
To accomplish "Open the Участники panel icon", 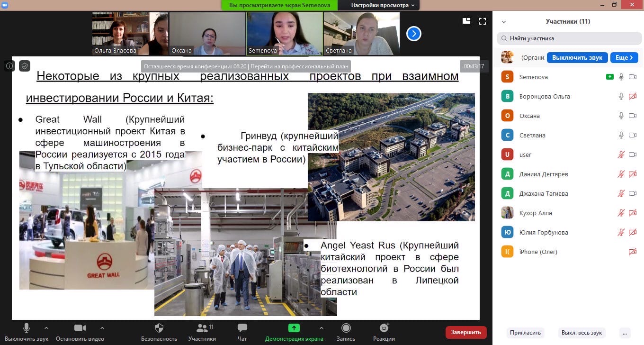I will [x=202, y=328].
